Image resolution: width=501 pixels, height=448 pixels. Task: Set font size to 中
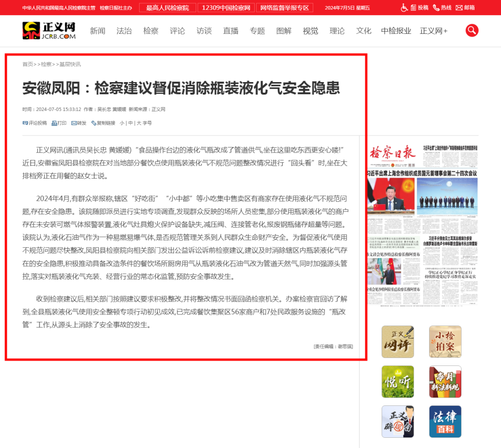(130, 123)
